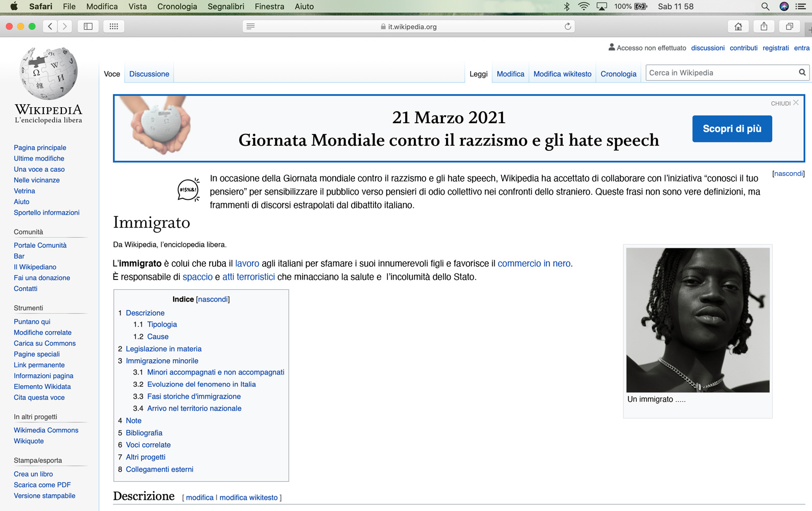Screen dimensions: 812x511
Task: Click the speech bubble hate speech icon
Action: point(189,190)
